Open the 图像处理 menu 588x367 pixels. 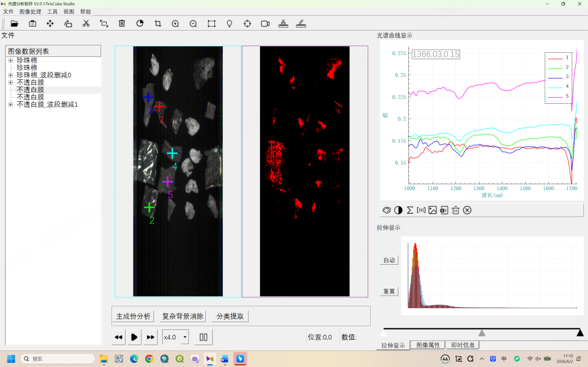[30, 12]
